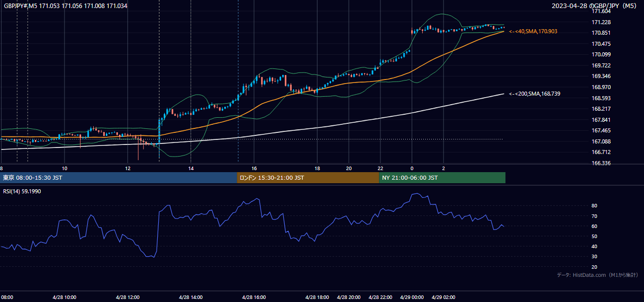Click the 200 SMA label reading 168.739
The width and height of the screenshot is (644, 302).
535,94
